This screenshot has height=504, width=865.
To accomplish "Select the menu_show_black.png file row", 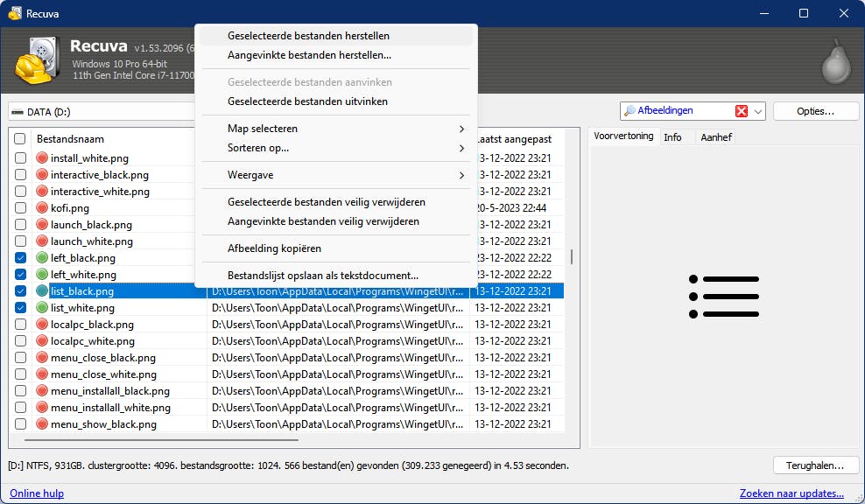I will (x=286, y=424).
